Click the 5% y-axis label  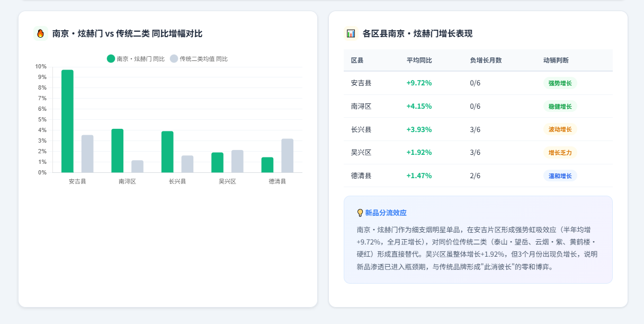42,119
